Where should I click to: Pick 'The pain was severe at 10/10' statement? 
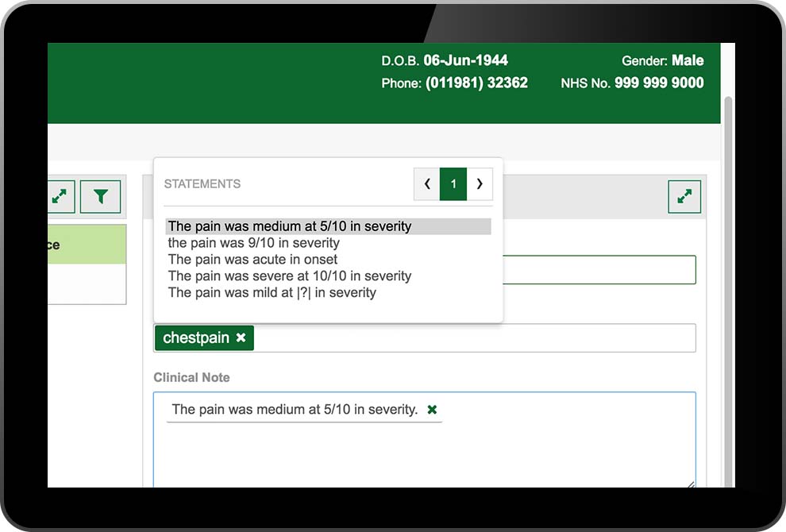290,276
